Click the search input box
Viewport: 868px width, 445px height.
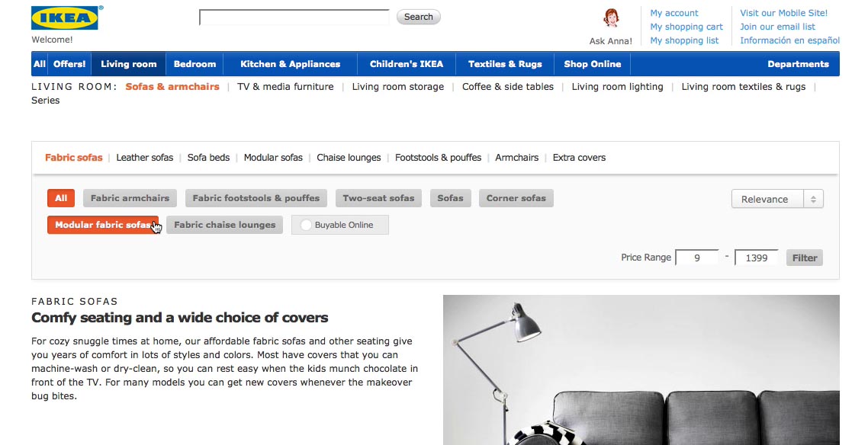(x=294, y=16)
